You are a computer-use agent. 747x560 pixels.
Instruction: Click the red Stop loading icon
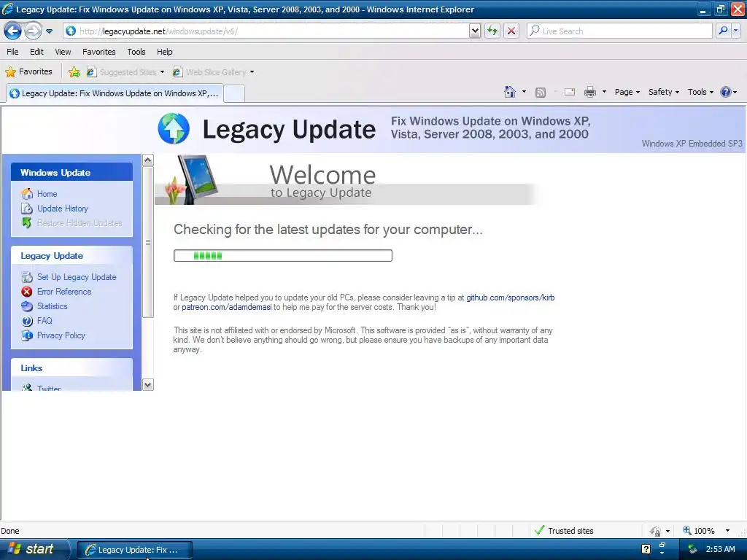click(511, 31)
